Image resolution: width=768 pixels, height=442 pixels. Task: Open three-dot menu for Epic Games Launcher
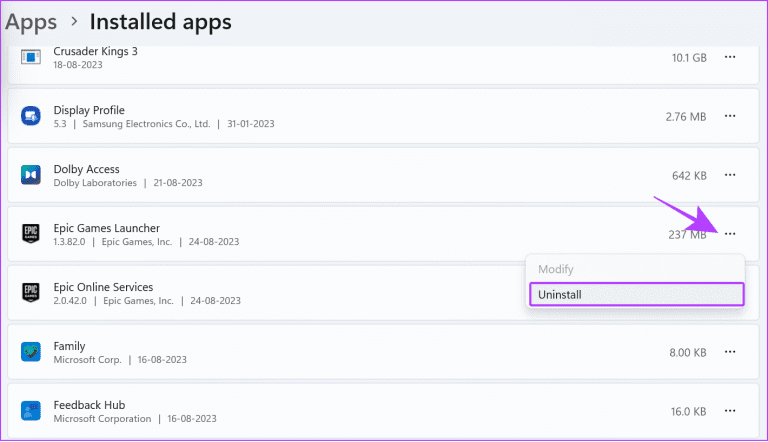coord(730,234)
